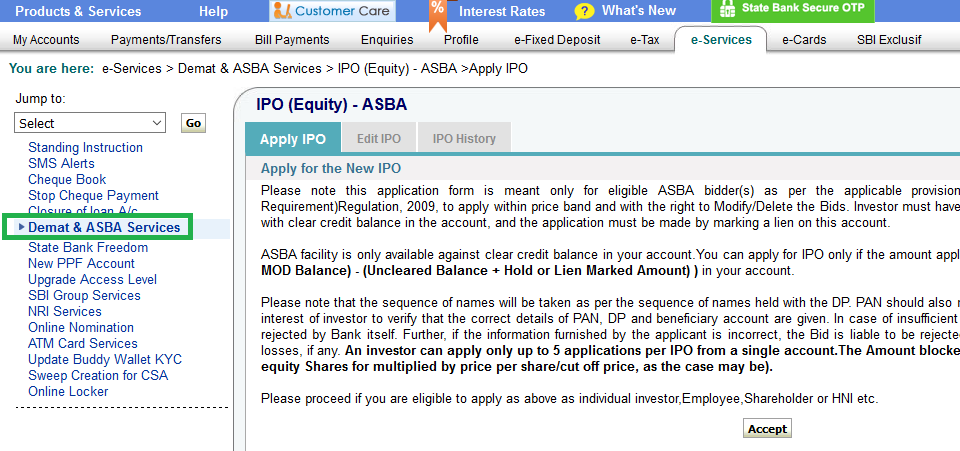Open the Jump to Select dropdown

[x=90, y=123]
